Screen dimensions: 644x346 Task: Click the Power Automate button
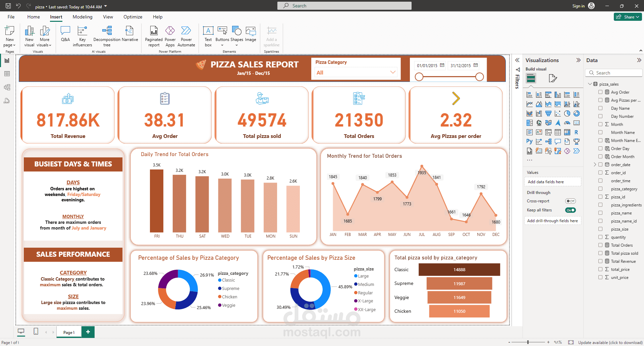(186, 36)
